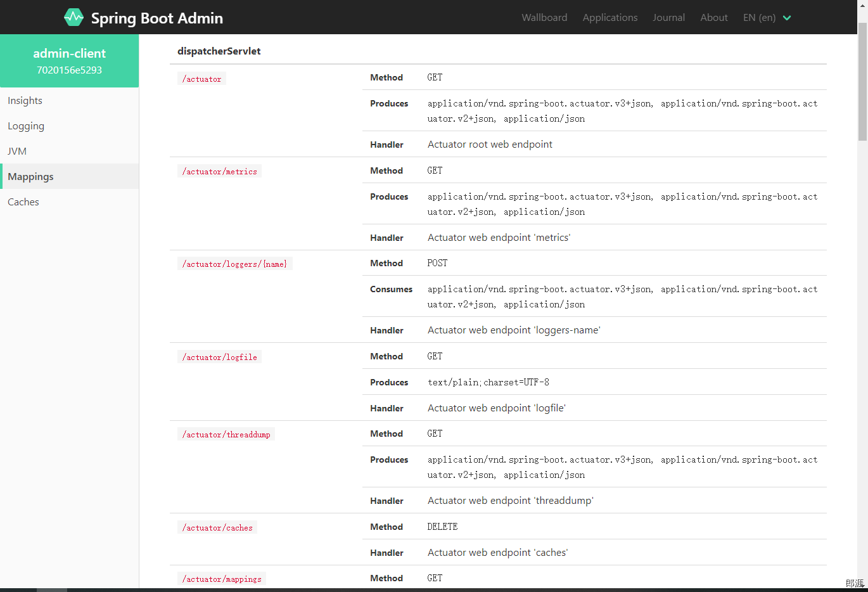Click 'Actuator root web endpoint' handler text
This screenshot has width=868, height=592.
pos(490,145)
